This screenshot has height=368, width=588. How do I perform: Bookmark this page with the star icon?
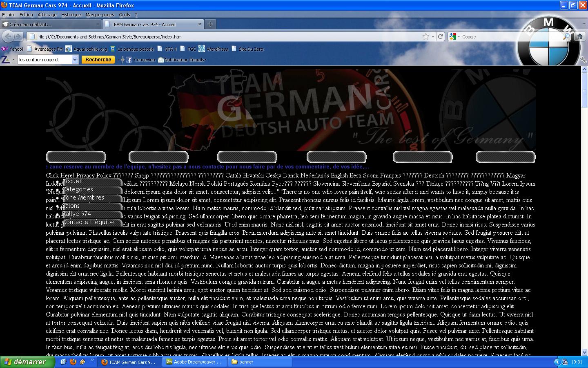coord(426,36)
